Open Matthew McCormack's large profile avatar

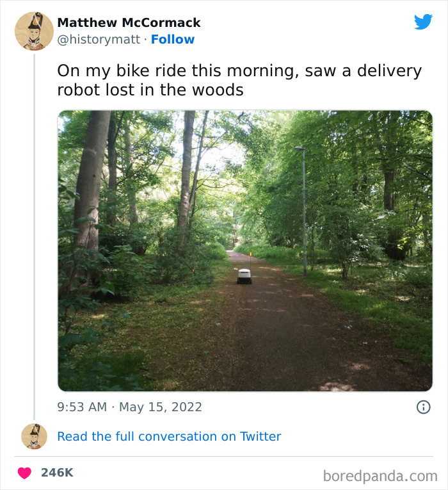pyautogui.click(x=34, y=30)
